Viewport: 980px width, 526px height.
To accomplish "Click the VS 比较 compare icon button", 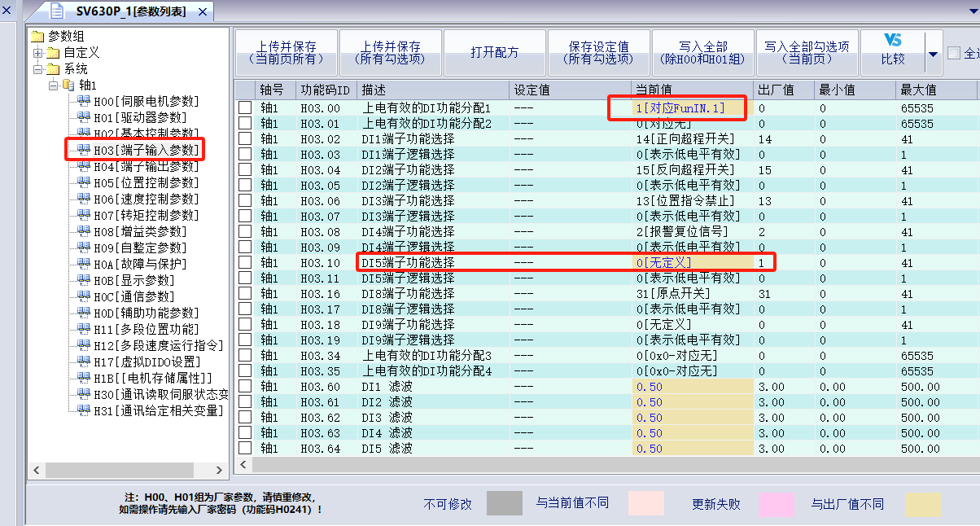I will click(893, 41).
